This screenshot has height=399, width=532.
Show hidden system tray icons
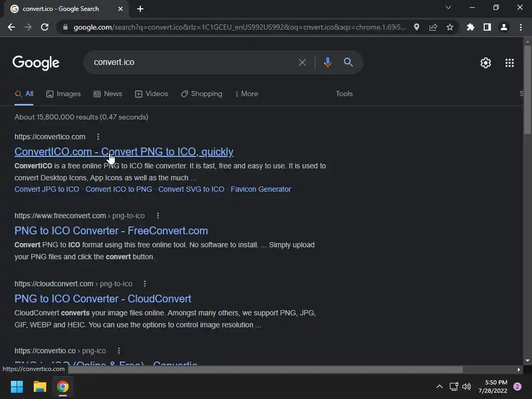coord(440,387)
